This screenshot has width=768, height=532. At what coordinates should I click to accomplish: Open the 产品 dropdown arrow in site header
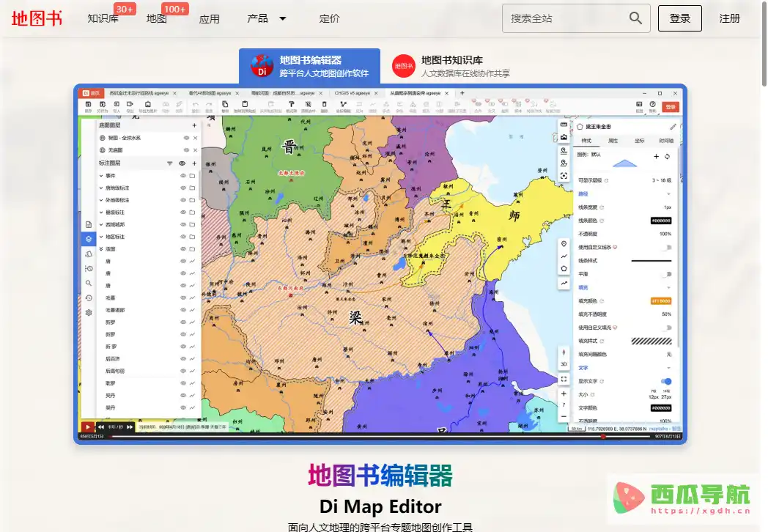[283, 18]
